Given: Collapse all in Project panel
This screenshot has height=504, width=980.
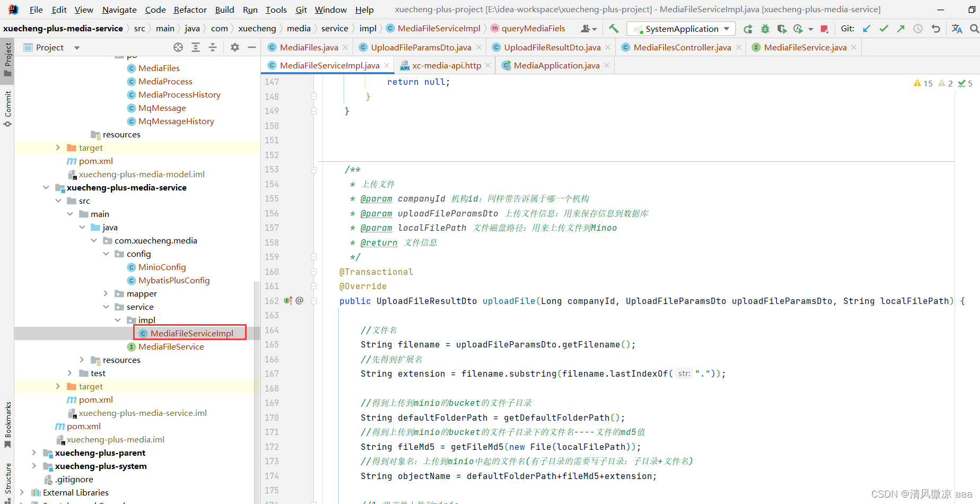Looking at the screenshot, I should click(213, 47).
